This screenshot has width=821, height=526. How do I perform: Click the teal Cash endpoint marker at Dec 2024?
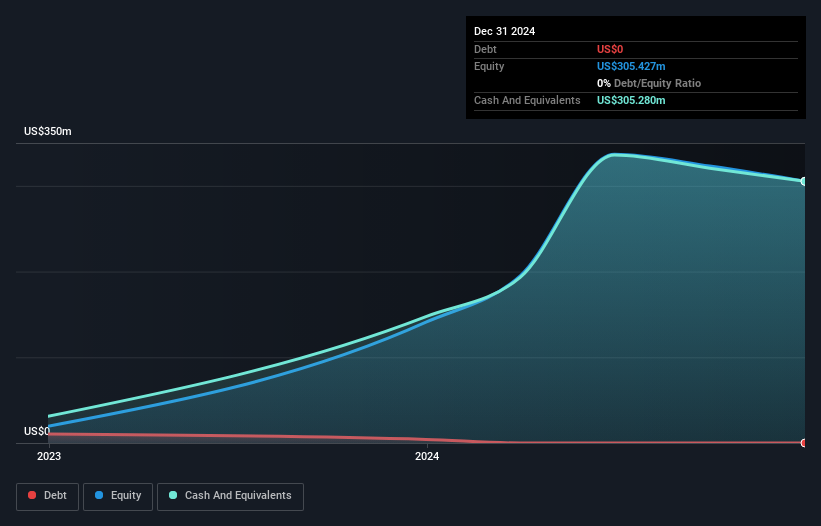pos(804,181)
